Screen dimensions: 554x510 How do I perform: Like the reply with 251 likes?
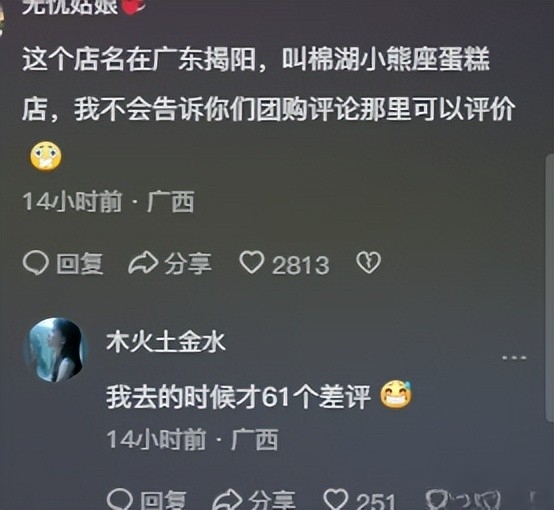(x=336, y=500)
